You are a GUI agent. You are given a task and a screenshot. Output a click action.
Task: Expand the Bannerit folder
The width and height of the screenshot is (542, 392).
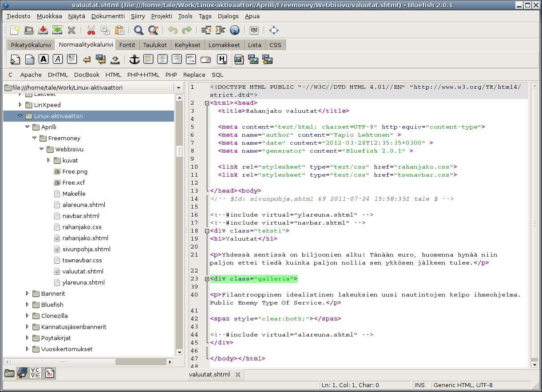click(x=27, y=293)
